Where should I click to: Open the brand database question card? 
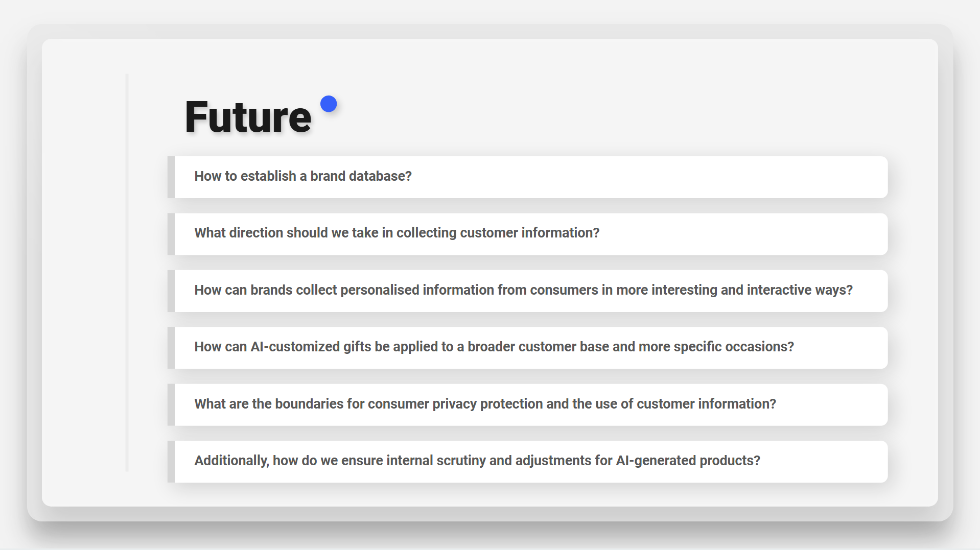pyautogui.click(x=528, y=177)
